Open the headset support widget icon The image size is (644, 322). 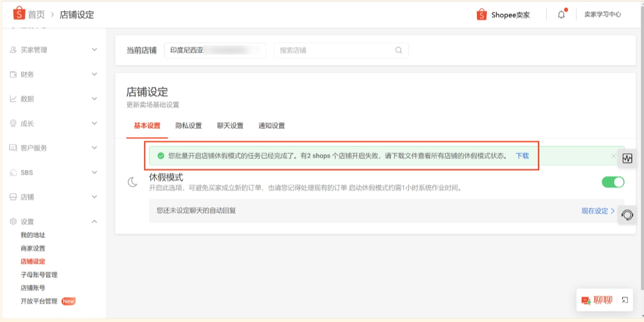(627, 215)
